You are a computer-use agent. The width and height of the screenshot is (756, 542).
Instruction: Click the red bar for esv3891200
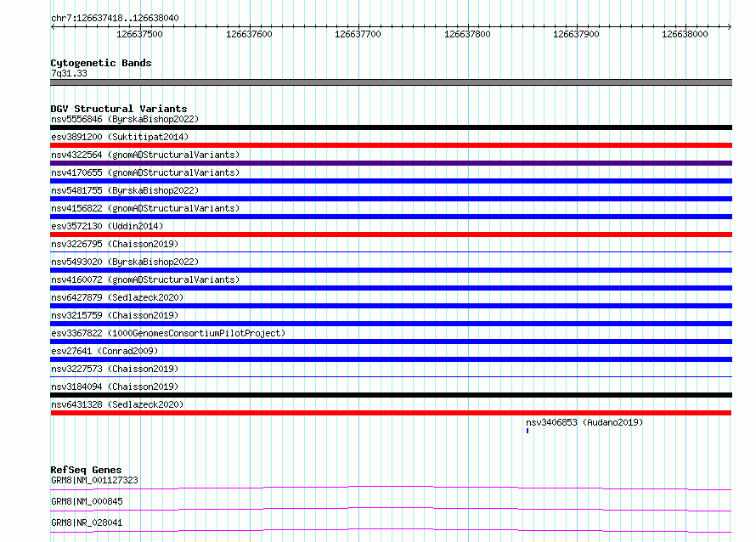(391, 145)
